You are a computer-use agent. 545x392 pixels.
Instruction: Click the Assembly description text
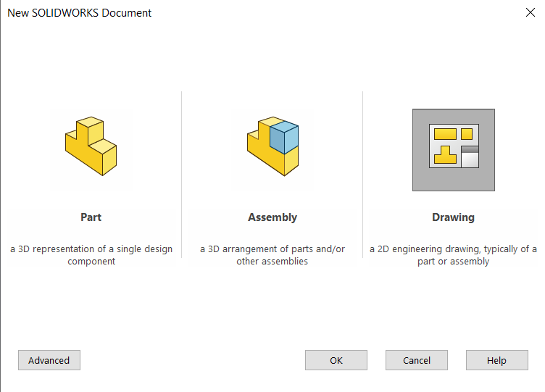tap(272, 255)
